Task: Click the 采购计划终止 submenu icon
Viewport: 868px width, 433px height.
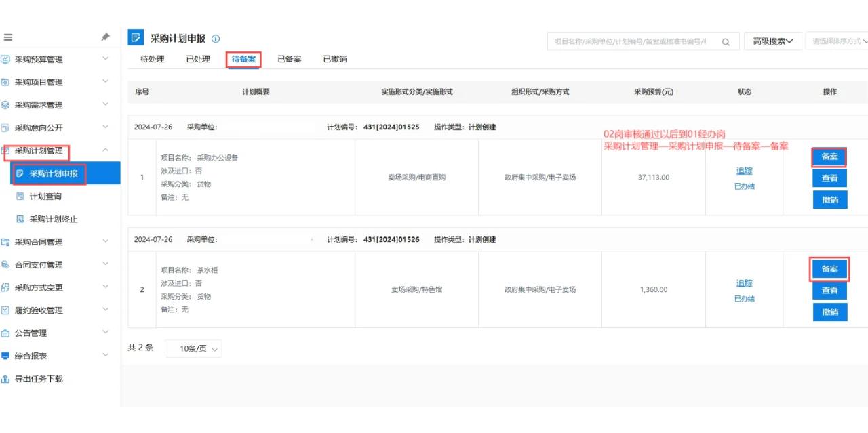Action: pos(20,219)
